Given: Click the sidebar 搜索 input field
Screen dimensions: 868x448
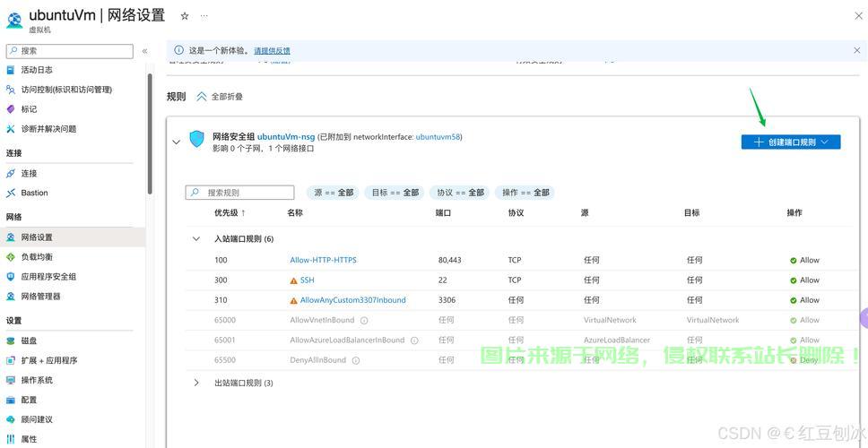Looking at the screenshot, I should pos(70,51).
